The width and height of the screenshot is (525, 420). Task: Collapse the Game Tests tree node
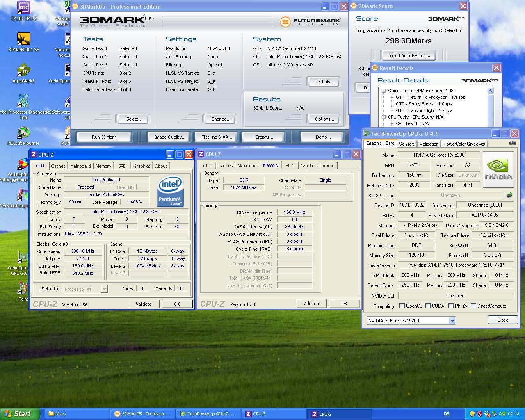pyautogui.click(x=384, y=91)
